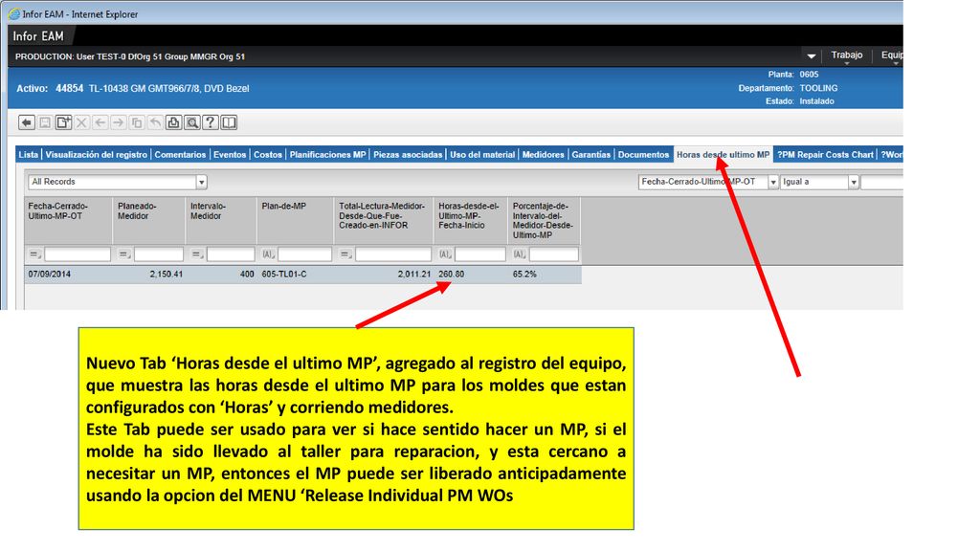Switch to the Comentarios tab
This screenshot has height=551, width=980.
[x=180, y=154]
